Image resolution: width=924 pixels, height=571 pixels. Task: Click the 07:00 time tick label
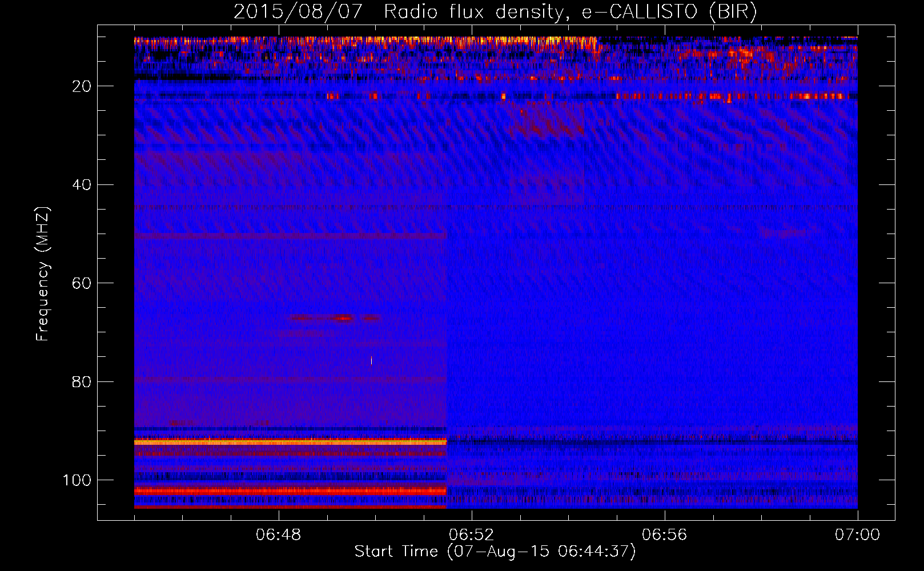857,535
